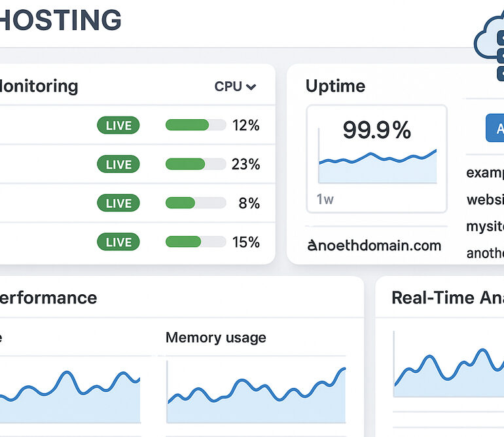Click the 12% CPU usage bar
This screenshot has width=504, height=437.
pos(196,125)
